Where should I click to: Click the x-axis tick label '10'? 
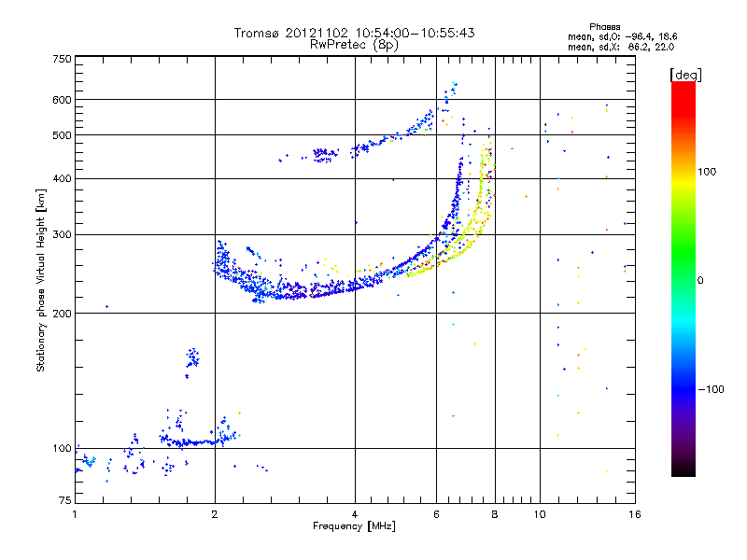pos(540,514)
